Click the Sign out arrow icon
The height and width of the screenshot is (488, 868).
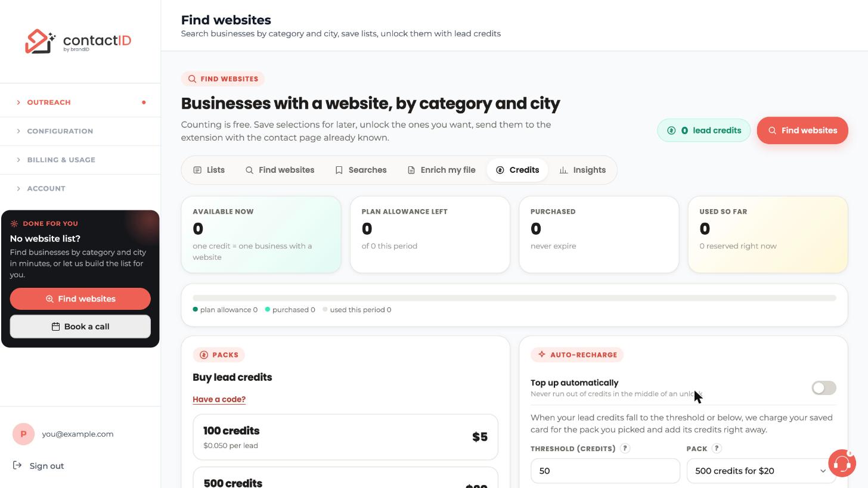[17, 465]
